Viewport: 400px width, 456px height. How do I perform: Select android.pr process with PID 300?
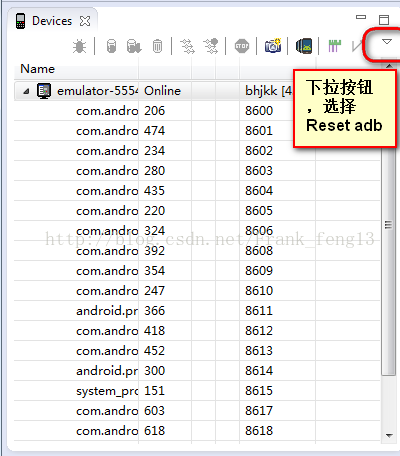(197, 371)
